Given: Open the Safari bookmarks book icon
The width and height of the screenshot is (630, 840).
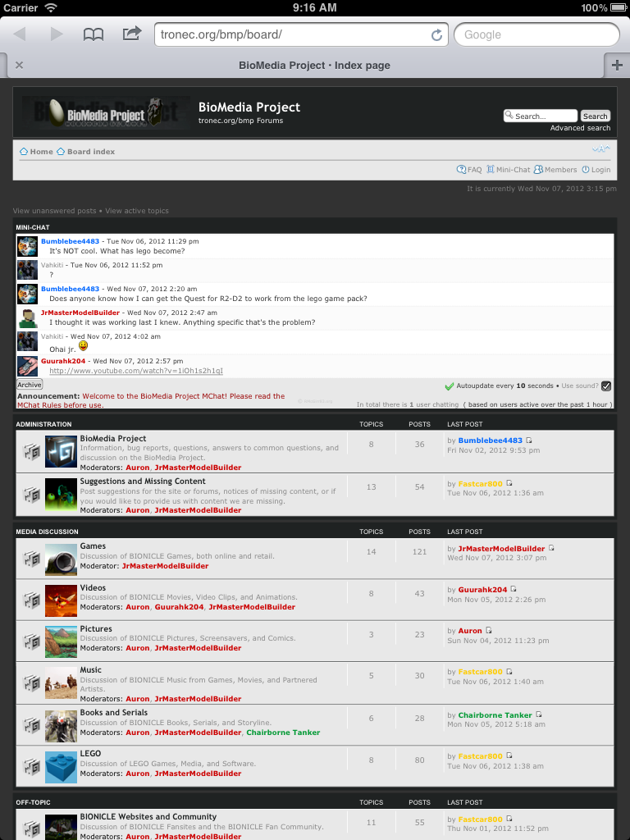Looking at the screenshot, I should click(x=94, y=34).
